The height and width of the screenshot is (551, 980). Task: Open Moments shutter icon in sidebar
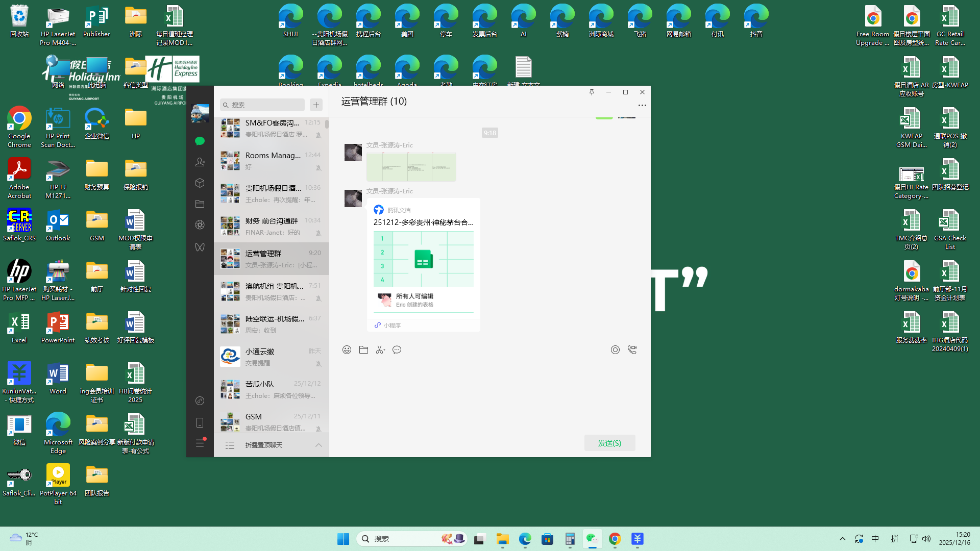point(200,225)
